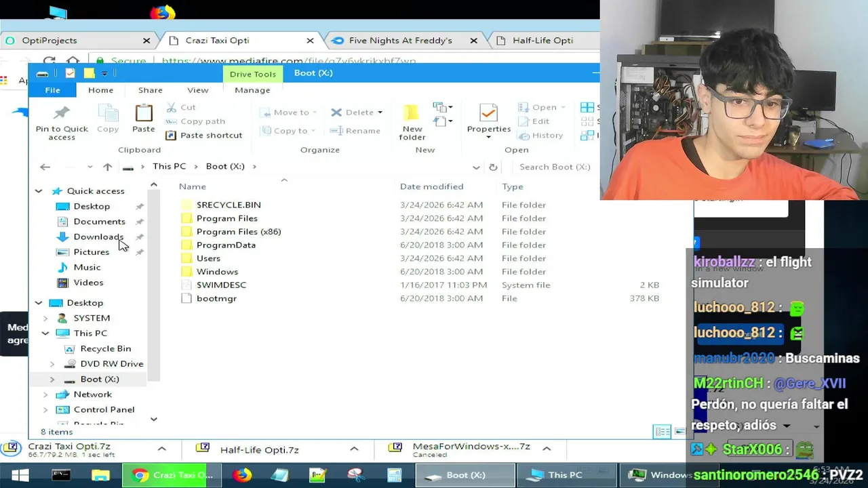This screenshot has width=868, height=488.
Task: Open the Properties checkmark icon
Action: (x=488, y=113)
